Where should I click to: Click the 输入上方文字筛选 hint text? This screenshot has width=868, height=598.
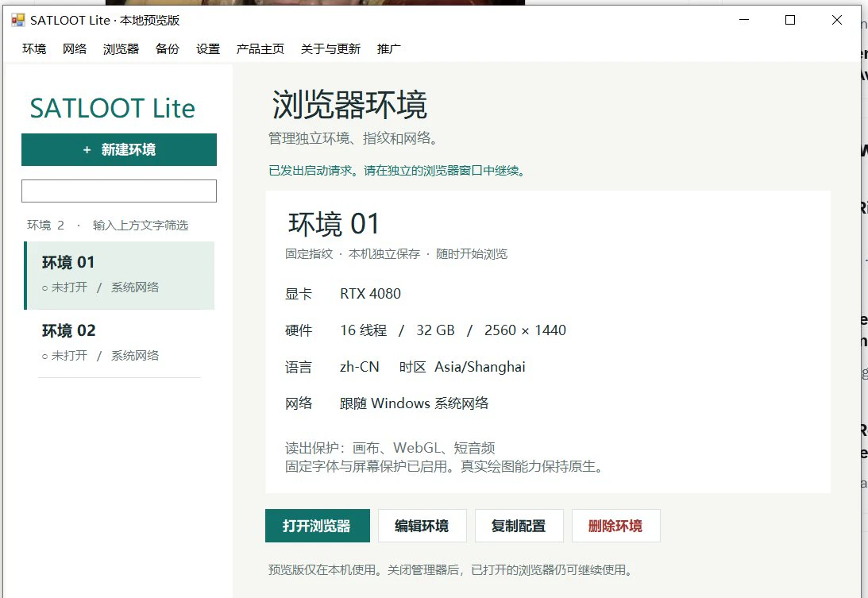pos(141,226)
